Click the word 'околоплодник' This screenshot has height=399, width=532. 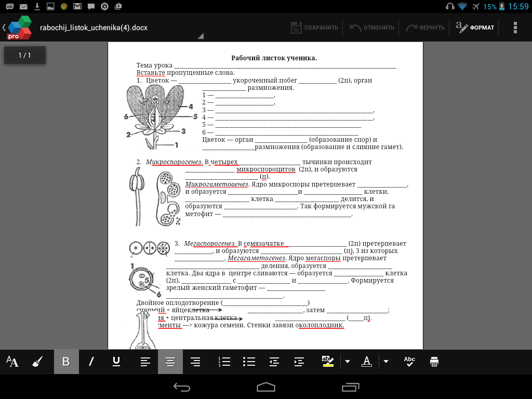pyautogui.click(x=320, y=325)
